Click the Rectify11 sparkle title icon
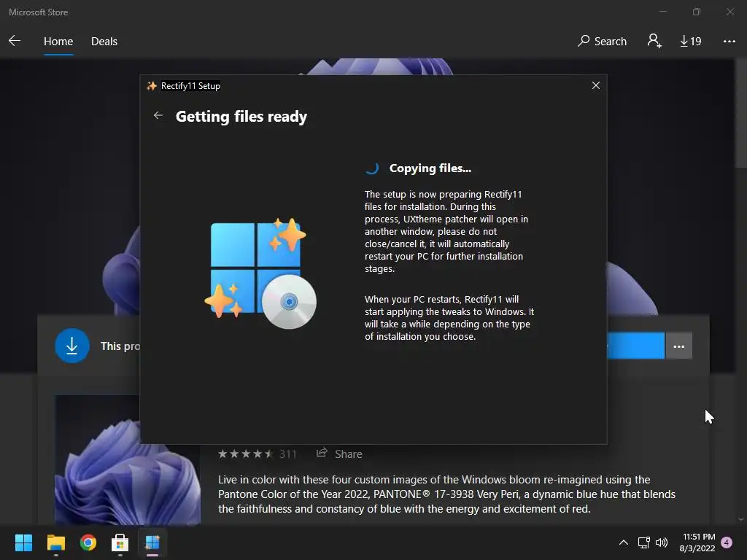This screenshot has width=747, height=560. click(152, 86)
